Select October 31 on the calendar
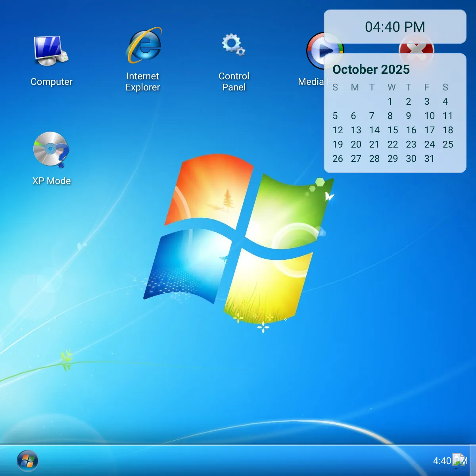This screenshot has height=476, width=476. pyautogui.click(x=429, y=159)
